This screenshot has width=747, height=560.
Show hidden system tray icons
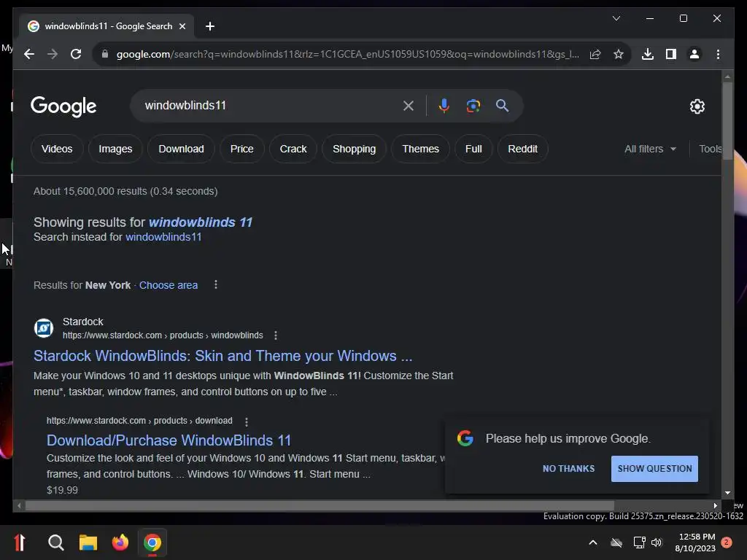tap(593, 542)
